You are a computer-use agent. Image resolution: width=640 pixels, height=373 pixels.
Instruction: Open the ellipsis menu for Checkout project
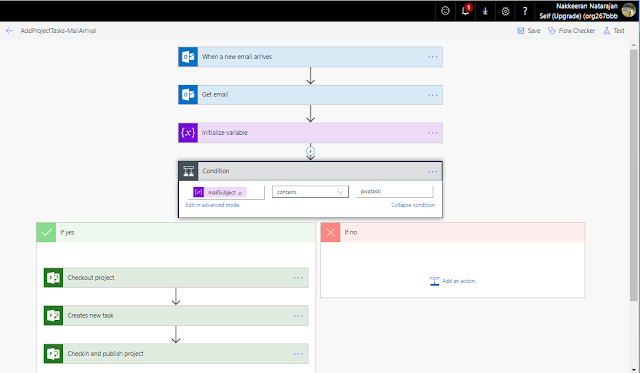coord(298,278)
